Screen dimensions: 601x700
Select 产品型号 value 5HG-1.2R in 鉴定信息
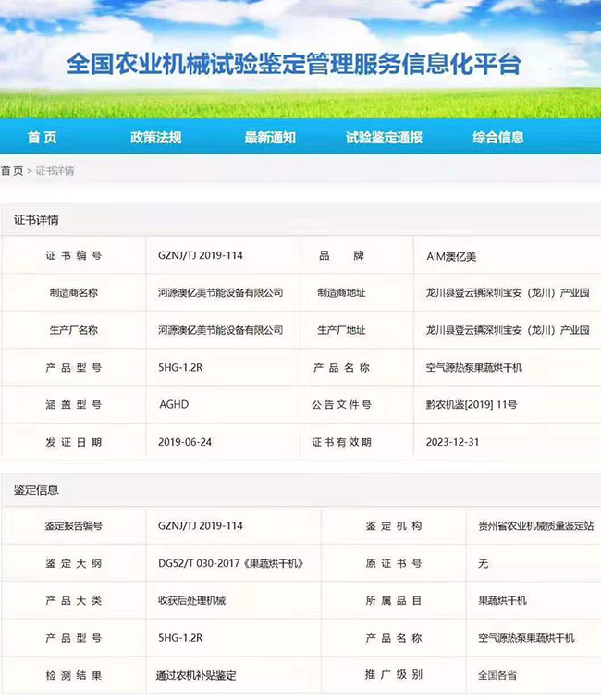(180, 637)
